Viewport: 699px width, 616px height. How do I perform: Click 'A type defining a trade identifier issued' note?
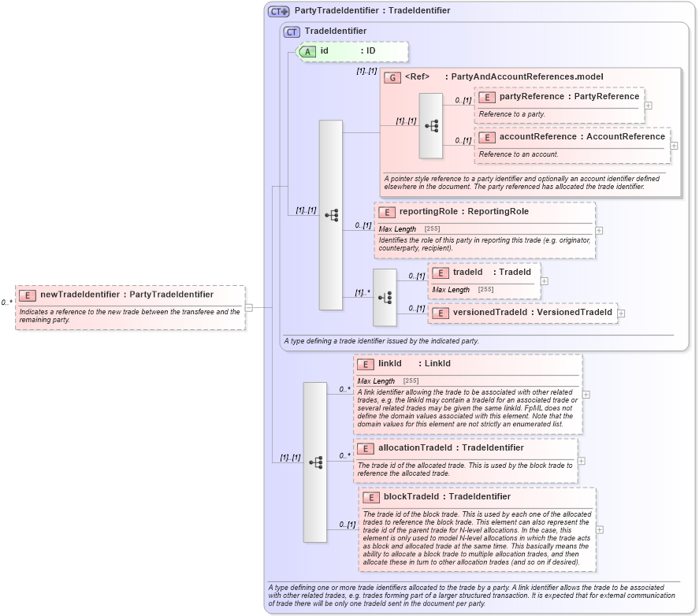click(381, 341)
